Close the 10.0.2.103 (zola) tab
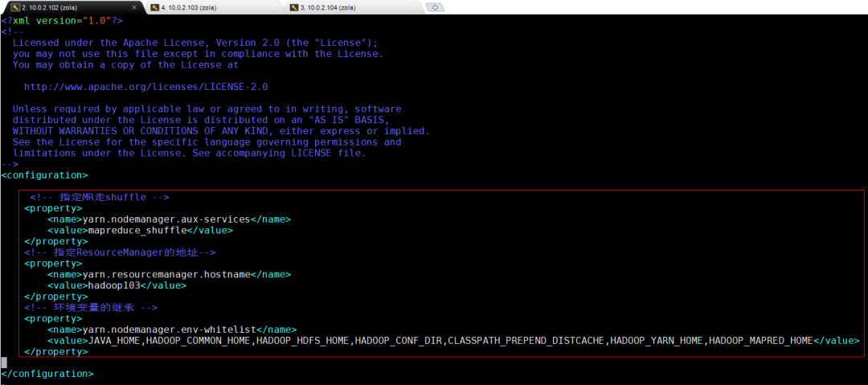Viewport: 868px width, 385px height. (x=276, y=8)
